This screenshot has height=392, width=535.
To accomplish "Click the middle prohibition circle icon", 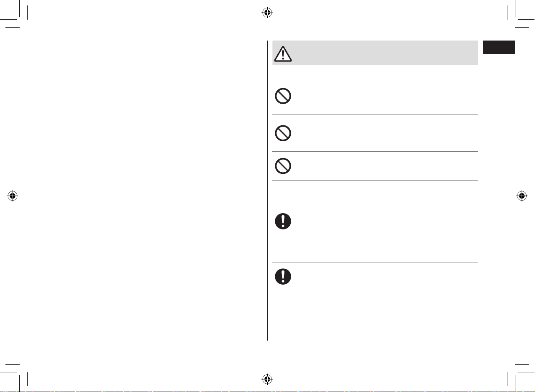I will (283, 134).
